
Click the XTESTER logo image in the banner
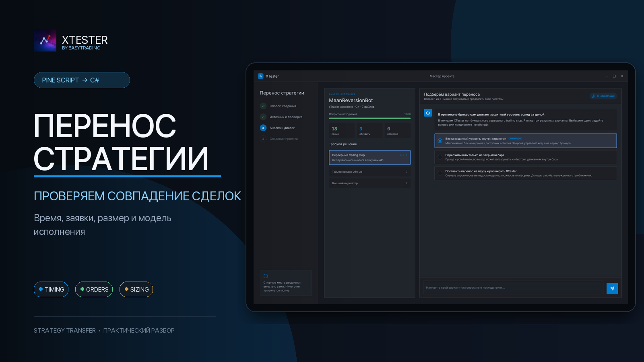[x=45, y=40]
